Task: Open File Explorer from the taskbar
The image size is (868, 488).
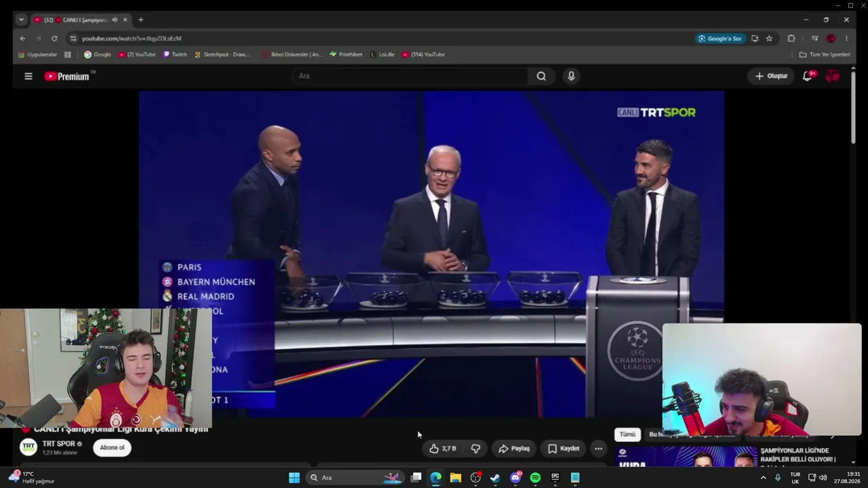Action: [x=456, y=478]
